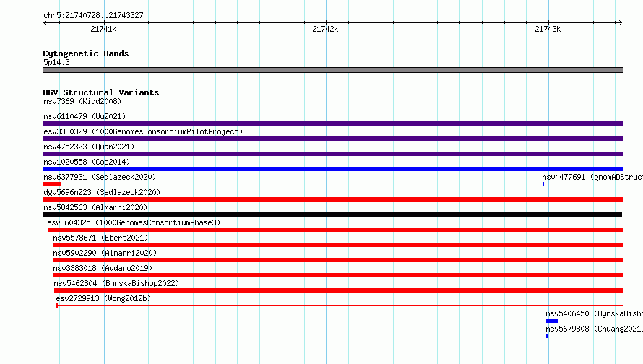
Task: Click the tiny blue nsv5679808 marker
Action: (547, 336)
